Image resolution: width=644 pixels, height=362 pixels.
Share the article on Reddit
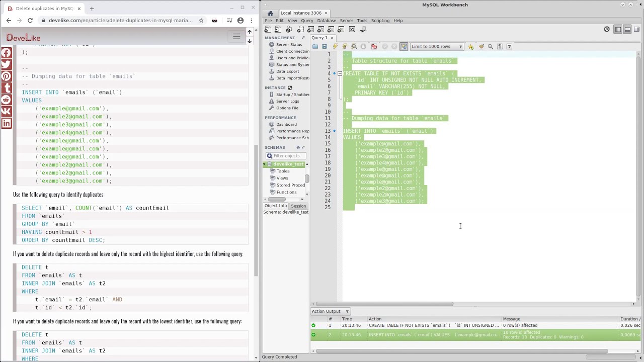click(x=6, y=100)
